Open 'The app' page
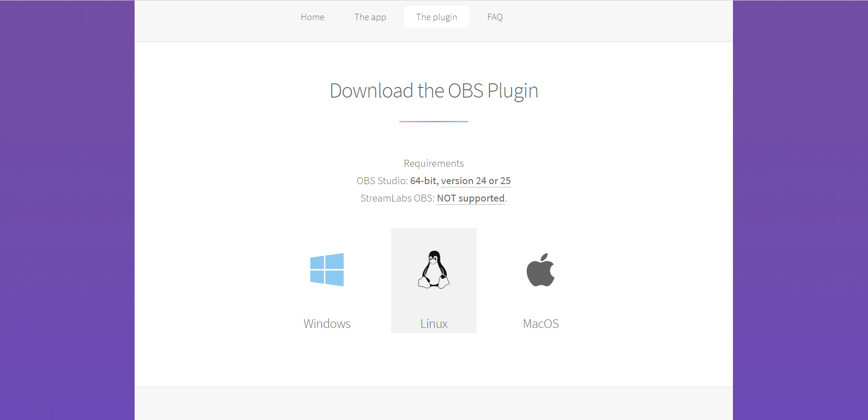 370,17
